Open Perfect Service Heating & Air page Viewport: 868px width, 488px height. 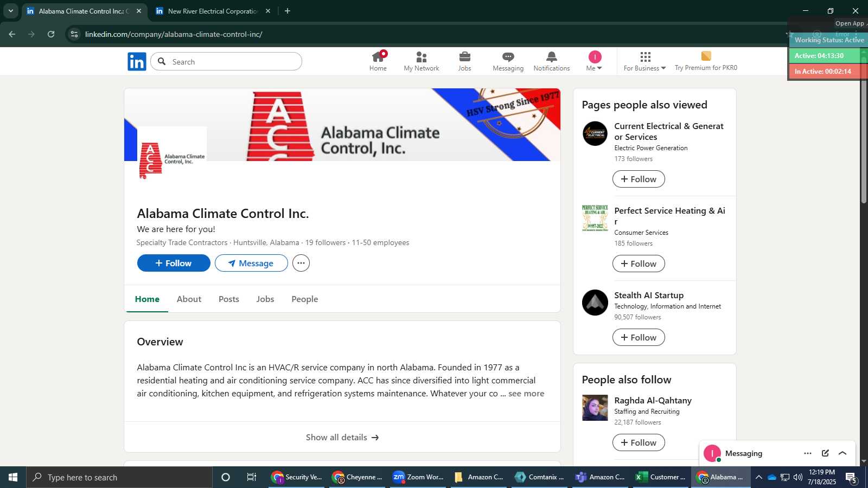[x=669, y=216]
